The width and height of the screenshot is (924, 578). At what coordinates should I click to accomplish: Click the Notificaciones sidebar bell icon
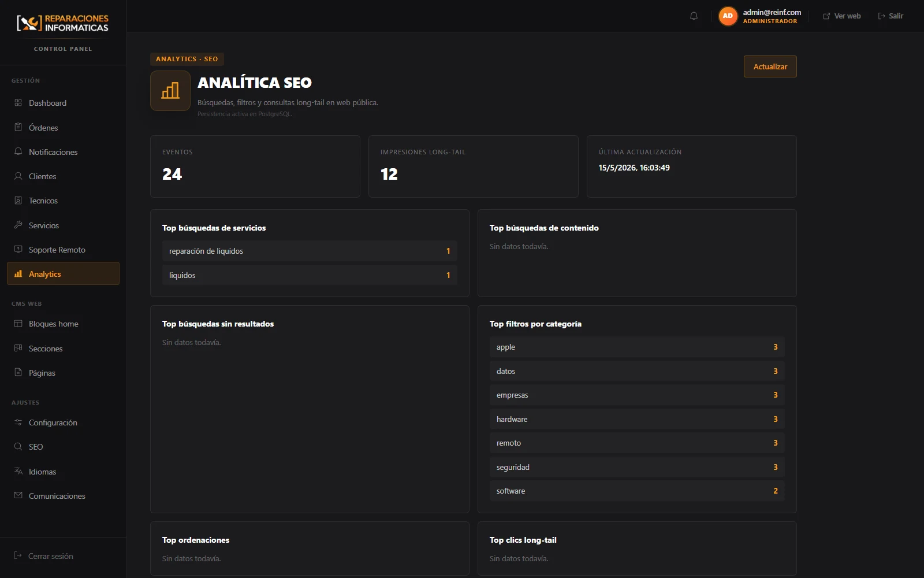tap(18, 151)
